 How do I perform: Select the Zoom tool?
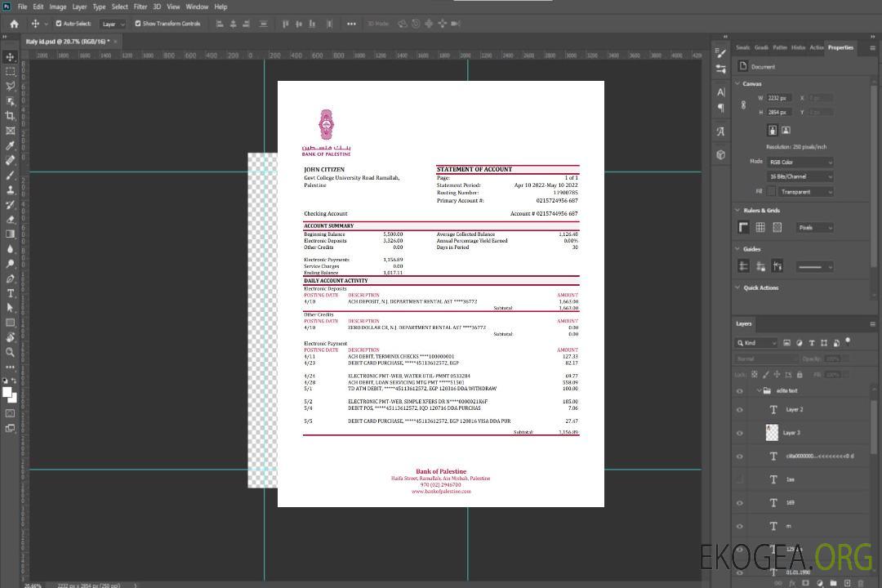click(x=11, y=353)
